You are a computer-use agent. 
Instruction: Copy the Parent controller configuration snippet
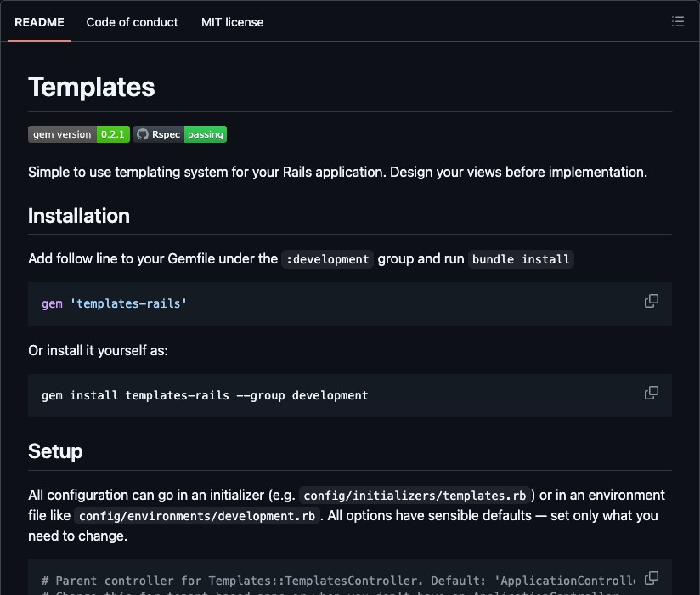652,578
